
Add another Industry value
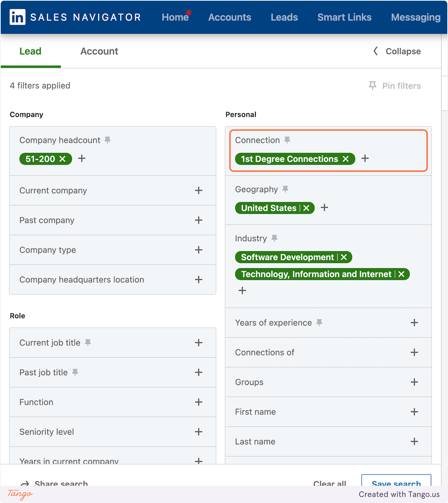tap(242, 290)
